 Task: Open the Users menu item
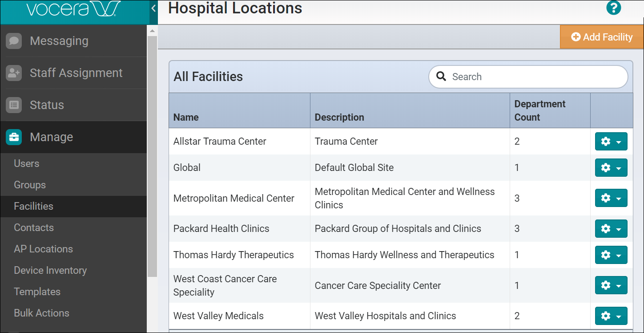[x=27, y=163]
